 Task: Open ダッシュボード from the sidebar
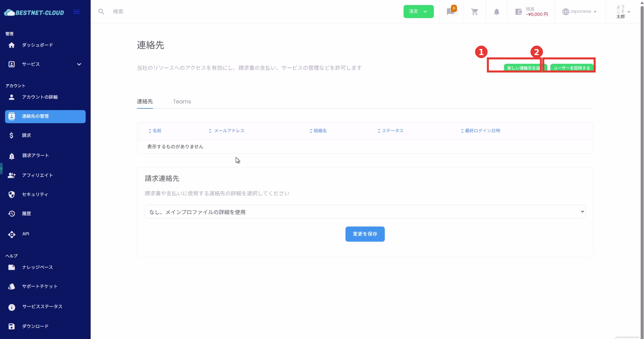click(x=37, y=45)
